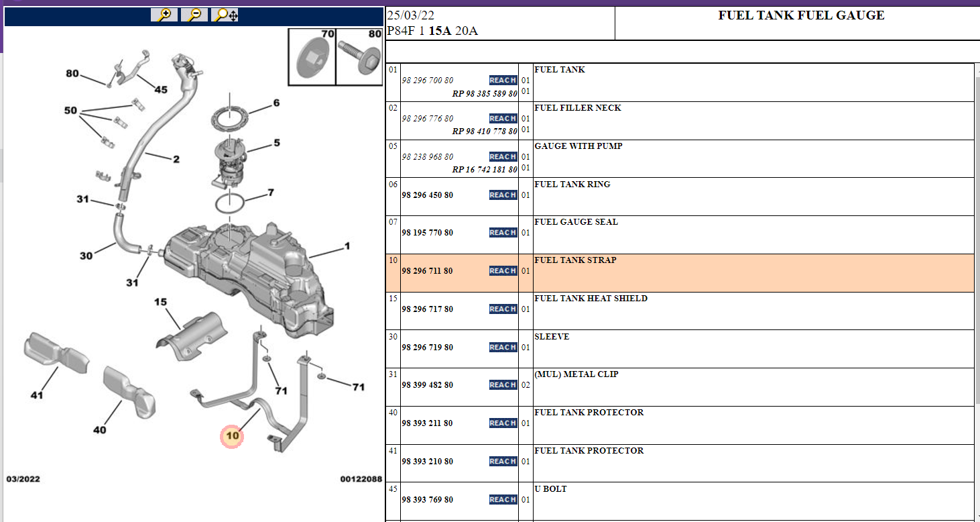Click part number 98 296 719 80
Screen dimensions: 980x522
(x=428, y=348)
